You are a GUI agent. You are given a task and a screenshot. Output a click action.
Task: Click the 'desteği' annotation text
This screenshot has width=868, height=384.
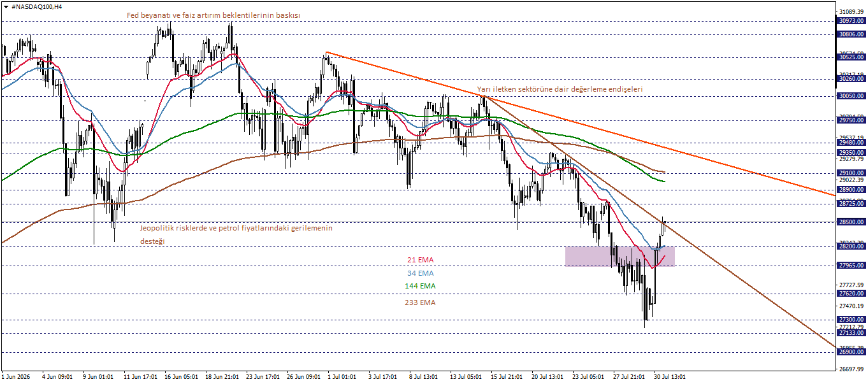click(152, 242)
